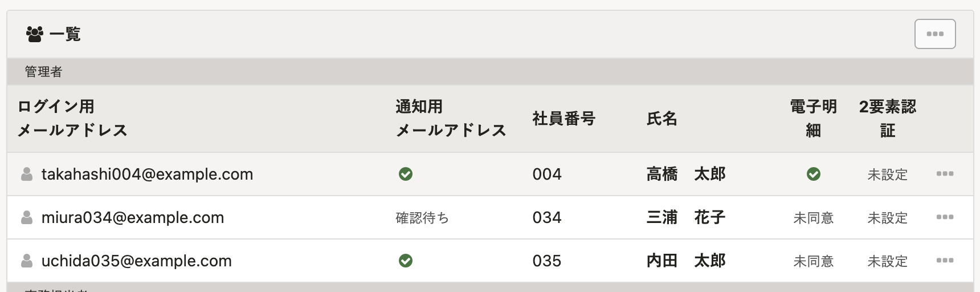Open takahashi004@example.com account
The height and width of the screenshot is (292, 980).
point(147,175)
